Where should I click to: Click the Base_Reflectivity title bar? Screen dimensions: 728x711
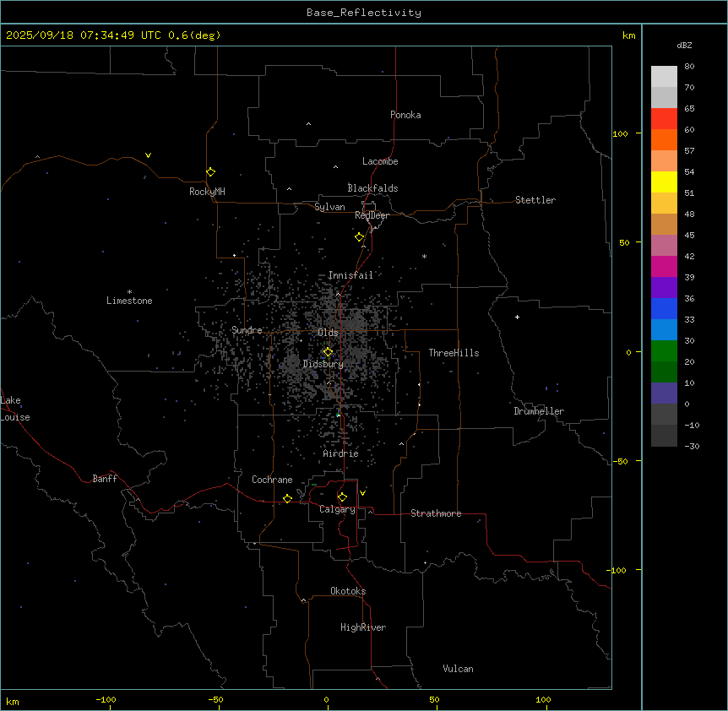tap(363, 13)
